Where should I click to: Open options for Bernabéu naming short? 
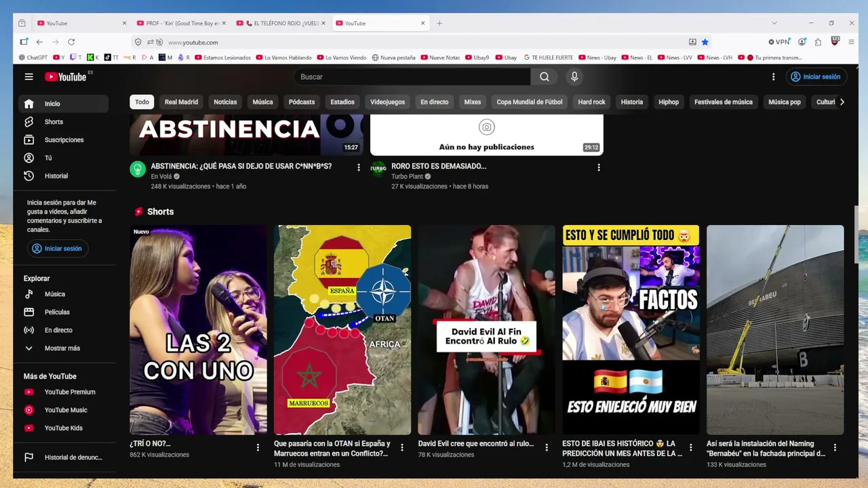click(x=835, y=447)
